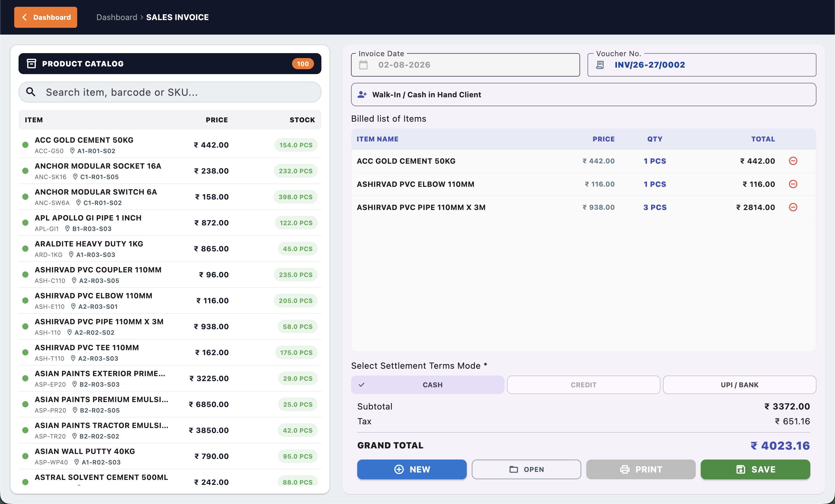Select CASH settlement mode
The width and height of the screenshot is (835, 504).
pos(428,385)
